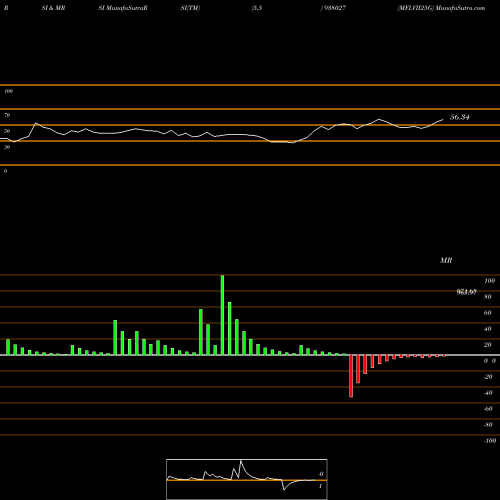The image size is (500, 500).
Task: Click the RSI axis label 30
Action: point(7,147)
